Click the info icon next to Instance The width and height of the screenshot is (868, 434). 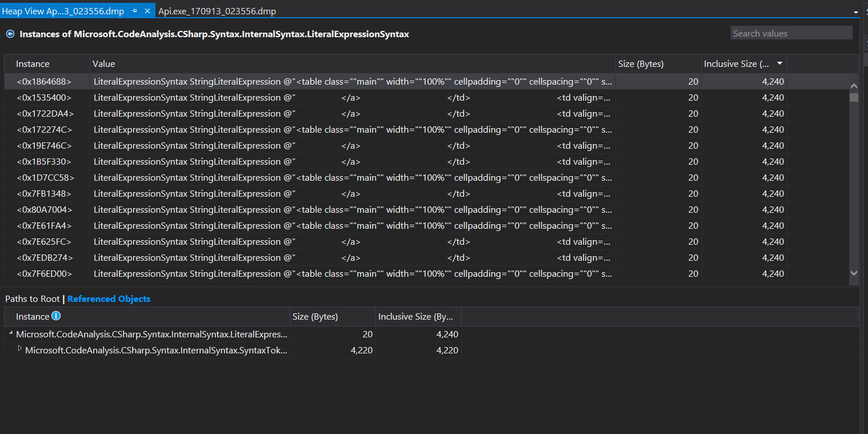pos(56,316)
